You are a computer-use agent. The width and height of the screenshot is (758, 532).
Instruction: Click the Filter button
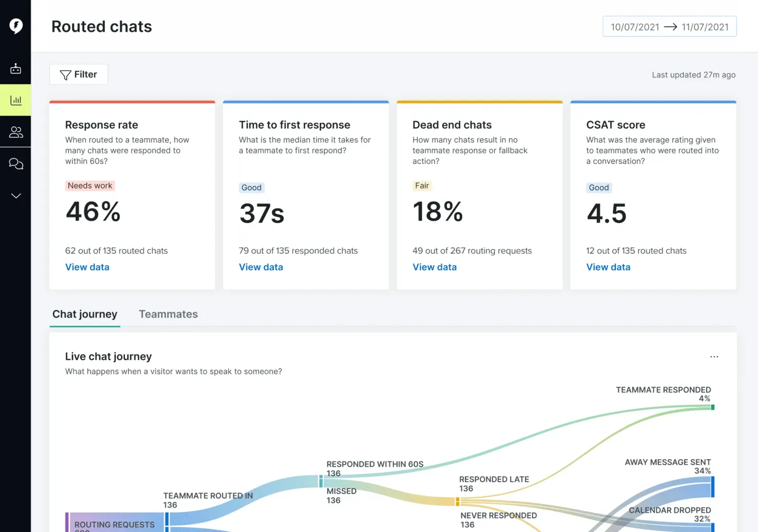click(79, 74)
